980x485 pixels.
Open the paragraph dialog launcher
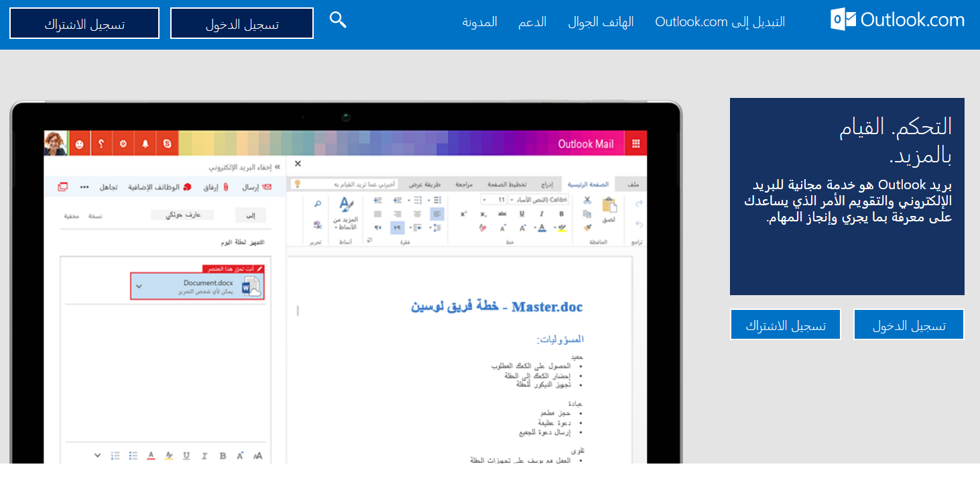[369, 240]
